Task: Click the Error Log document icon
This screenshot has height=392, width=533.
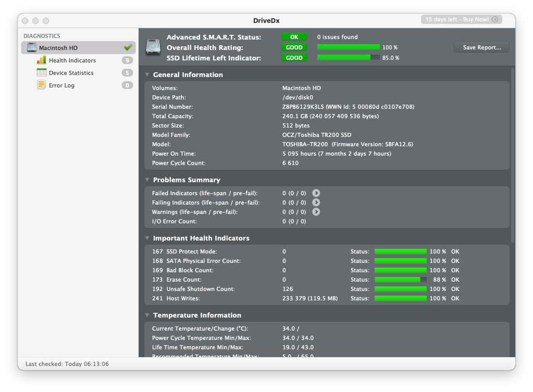Action: 41,85
